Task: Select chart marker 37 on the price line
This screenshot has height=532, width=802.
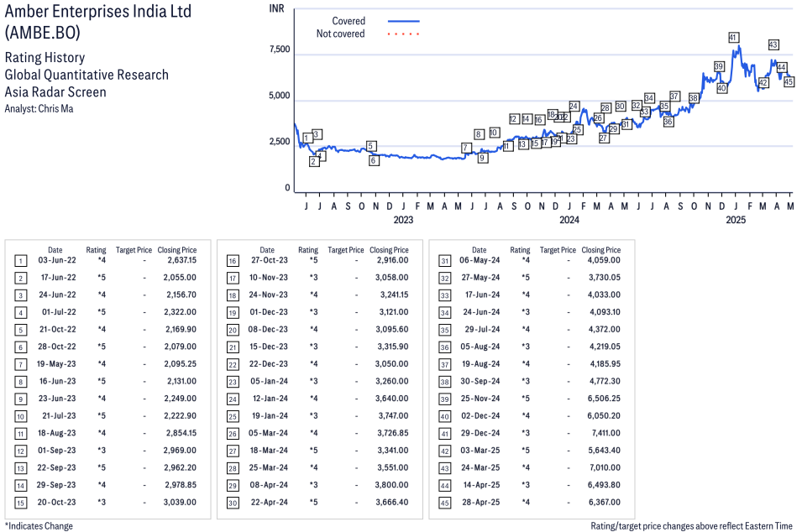Action: pos(674,96)
